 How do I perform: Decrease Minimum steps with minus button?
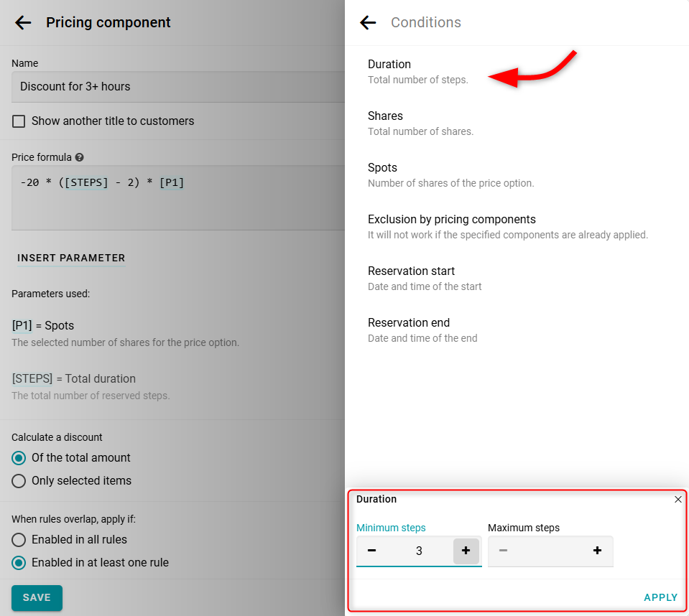coord(371,551)
